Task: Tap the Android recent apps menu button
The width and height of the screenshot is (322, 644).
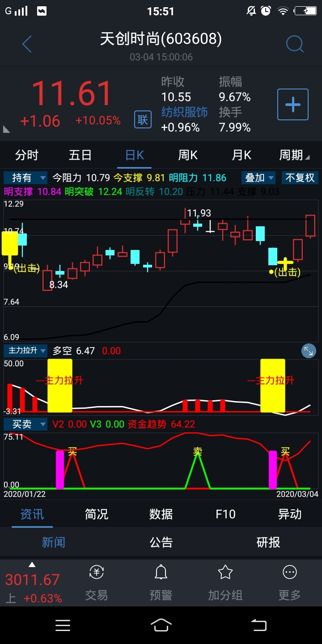Action: pos(63,625)
